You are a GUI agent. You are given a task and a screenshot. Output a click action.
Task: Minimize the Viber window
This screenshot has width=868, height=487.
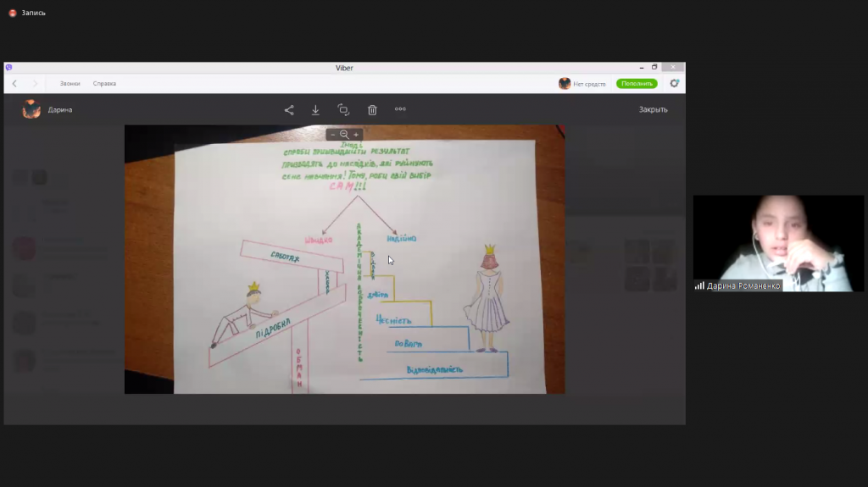click(x=641, y=68)
